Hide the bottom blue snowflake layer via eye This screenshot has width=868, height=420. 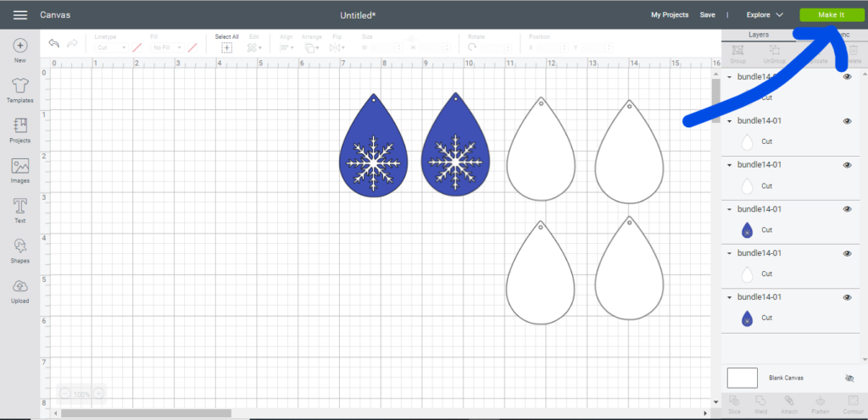point(847,297)
